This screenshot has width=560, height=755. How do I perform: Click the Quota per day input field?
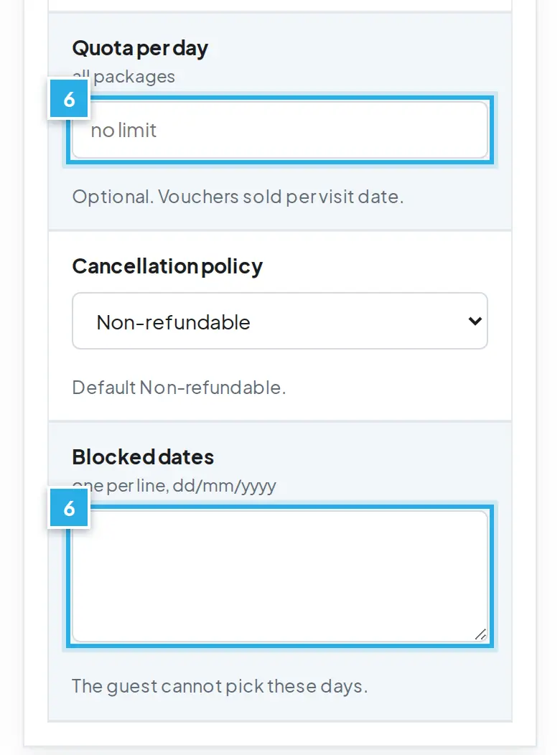(x=280, y=130)
